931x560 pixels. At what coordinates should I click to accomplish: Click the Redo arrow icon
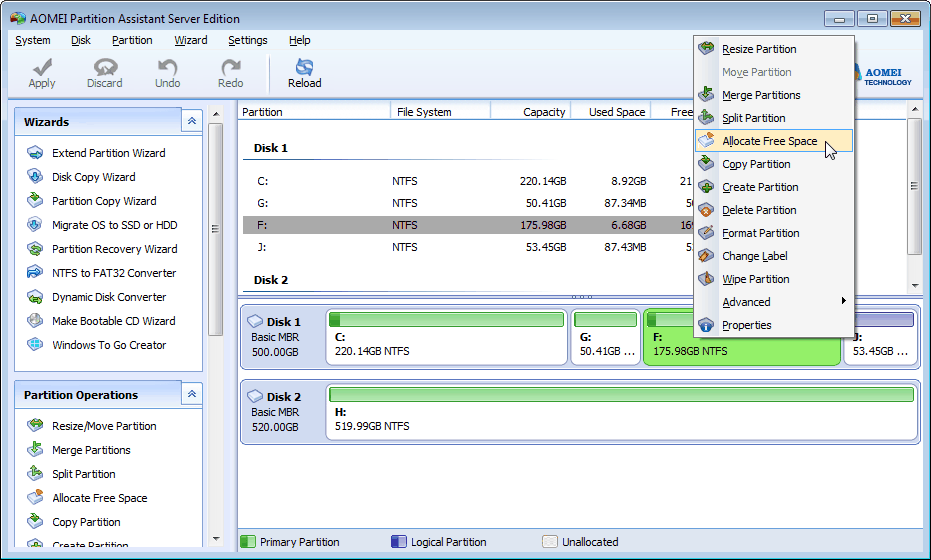click(230, 67)
